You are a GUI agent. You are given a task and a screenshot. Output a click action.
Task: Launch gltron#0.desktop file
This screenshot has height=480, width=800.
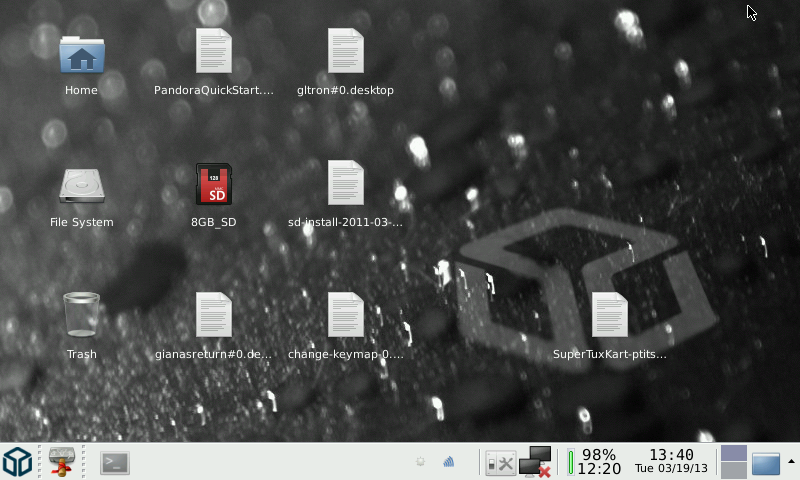coord(345,54)
